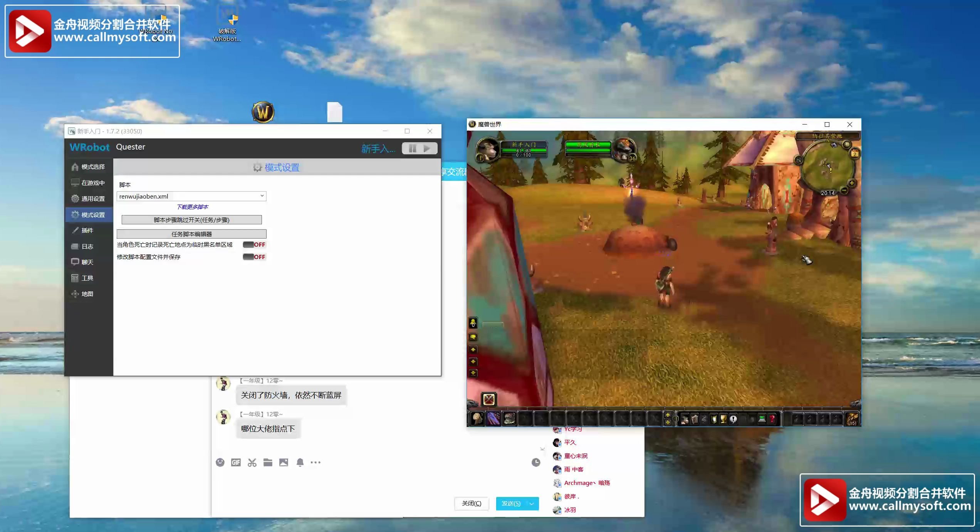Use action bar slot 3 ability in WoW

[509, 419]
